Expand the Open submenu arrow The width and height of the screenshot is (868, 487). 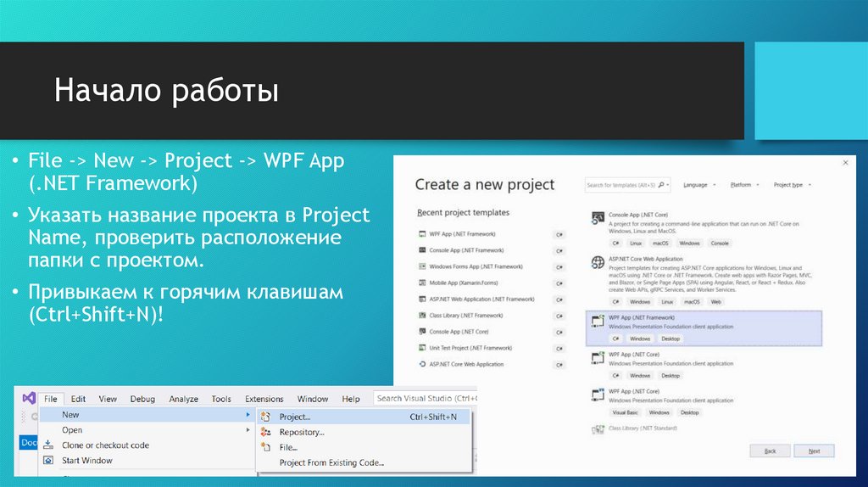[248, 430]
